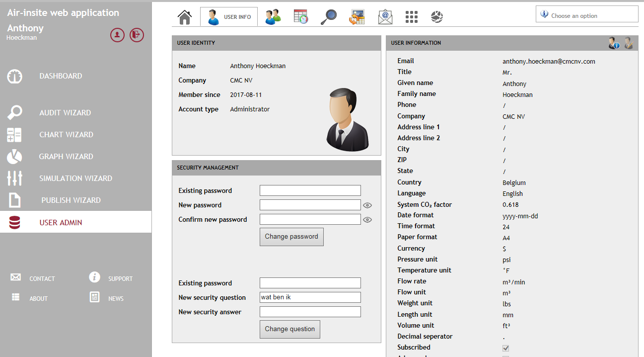
Task: Focus the first Existing password field
Action: click(310, 190)
